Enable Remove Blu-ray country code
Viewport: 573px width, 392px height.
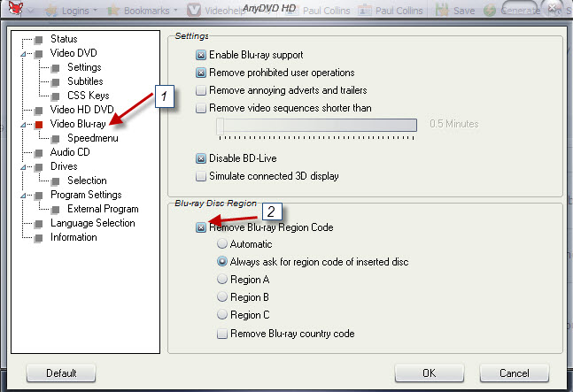(221, 334)
